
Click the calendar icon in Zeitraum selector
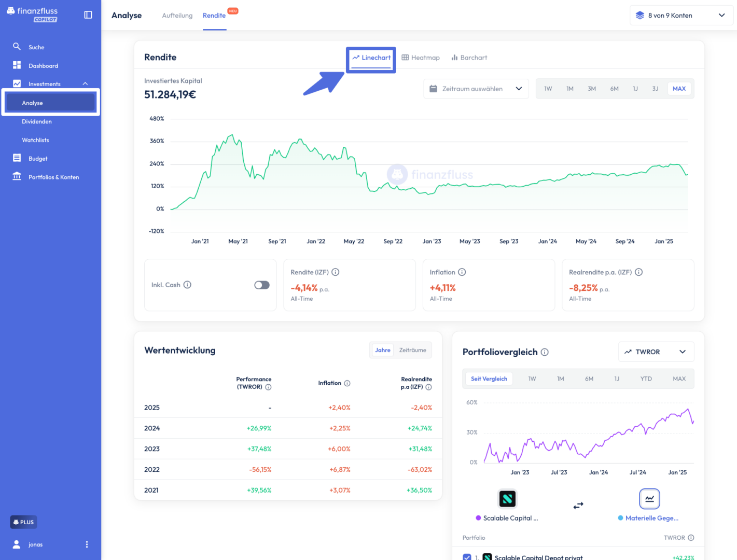coord(433,89)
